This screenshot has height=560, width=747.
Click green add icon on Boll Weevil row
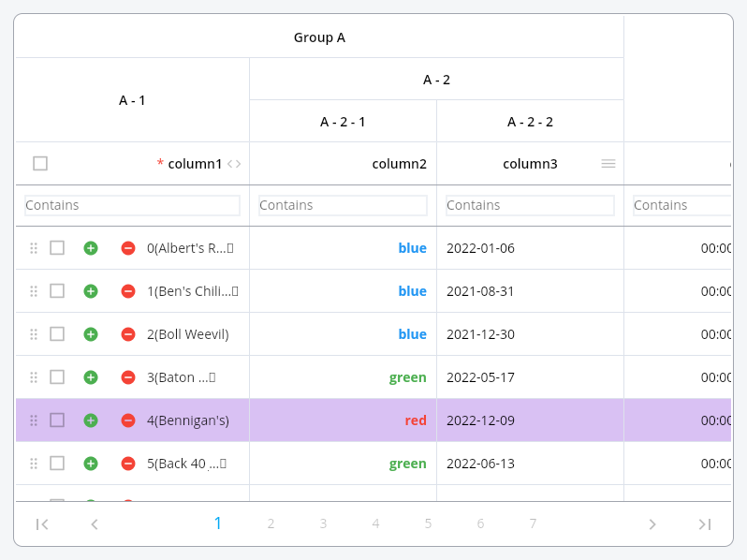tap(91, 334)
